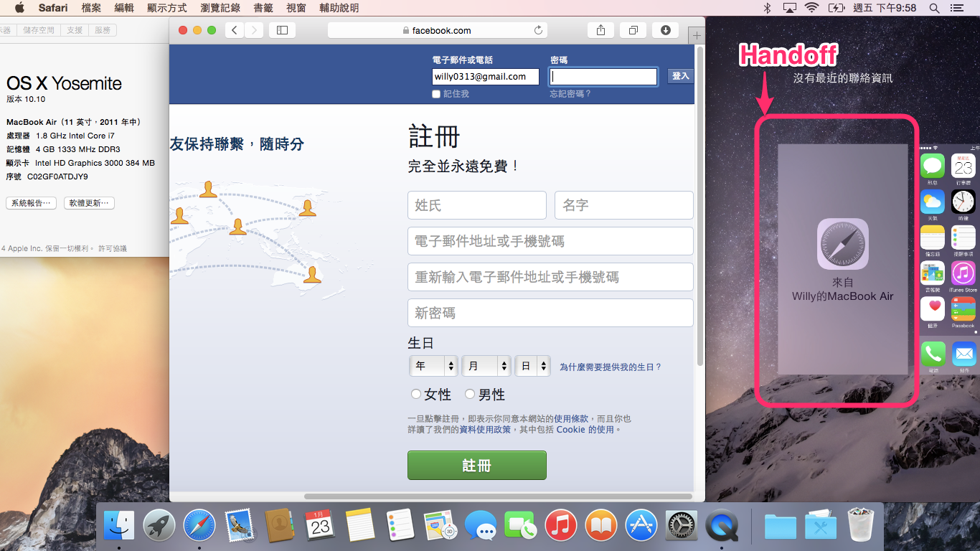Open Contacts in the Dock
This screenshot has width=980, height=551.
(279, 525)
